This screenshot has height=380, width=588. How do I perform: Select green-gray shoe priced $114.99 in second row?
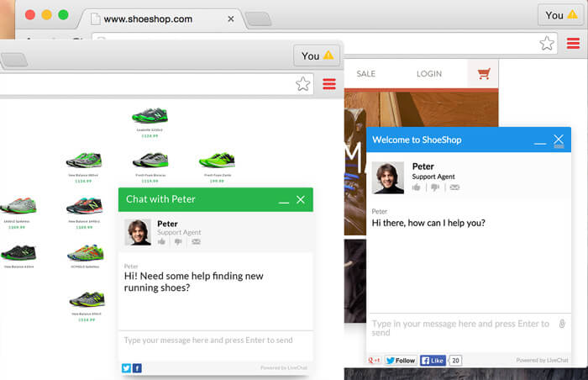[x=84, y=161]
